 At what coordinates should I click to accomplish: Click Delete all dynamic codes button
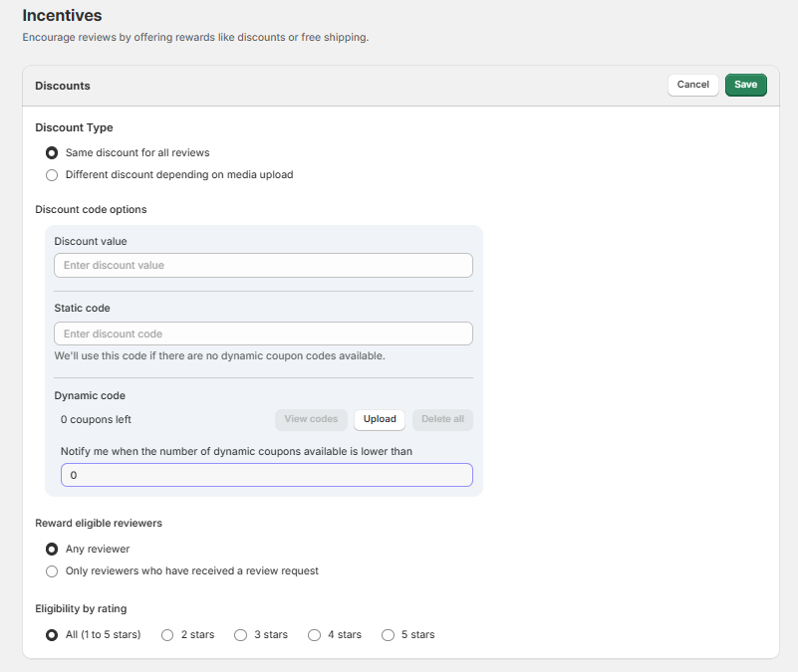coord(442,419)
